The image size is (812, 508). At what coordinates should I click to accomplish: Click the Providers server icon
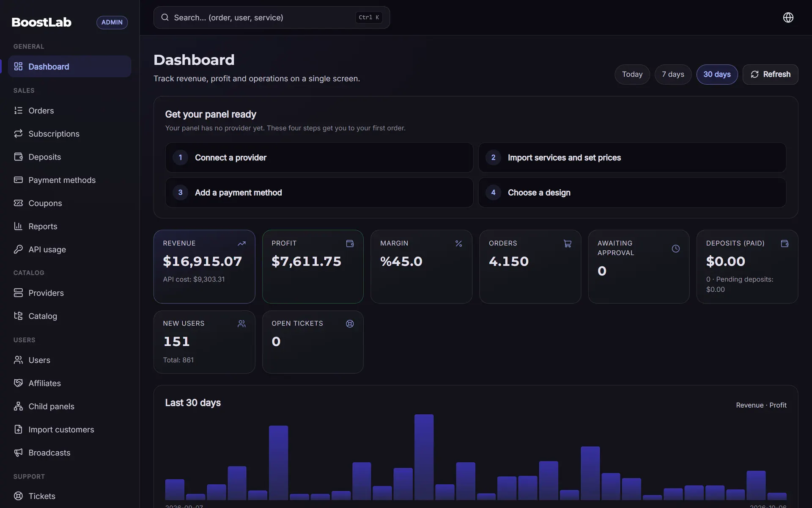(x=18, y=293)
